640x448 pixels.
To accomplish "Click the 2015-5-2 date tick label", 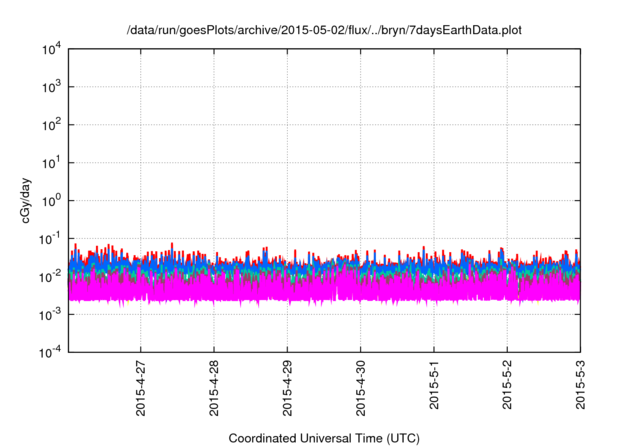I will click(x=507, y=384).
